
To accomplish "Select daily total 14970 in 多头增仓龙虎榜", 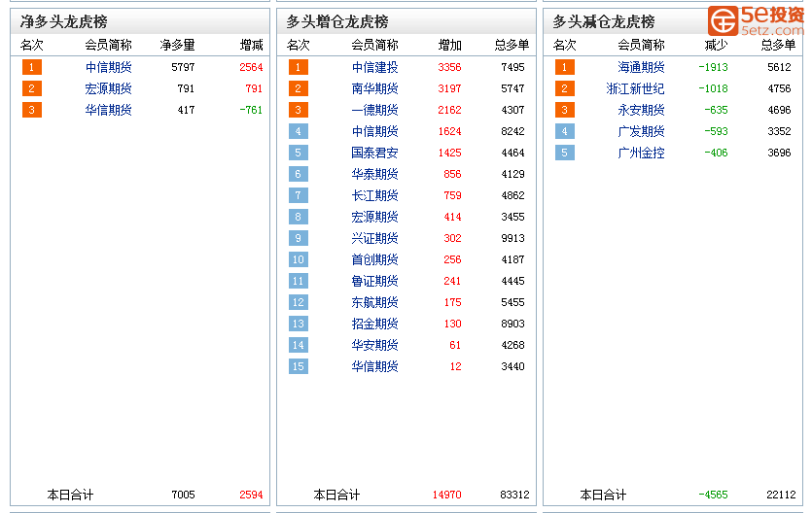I will click(x=447, y=495).
